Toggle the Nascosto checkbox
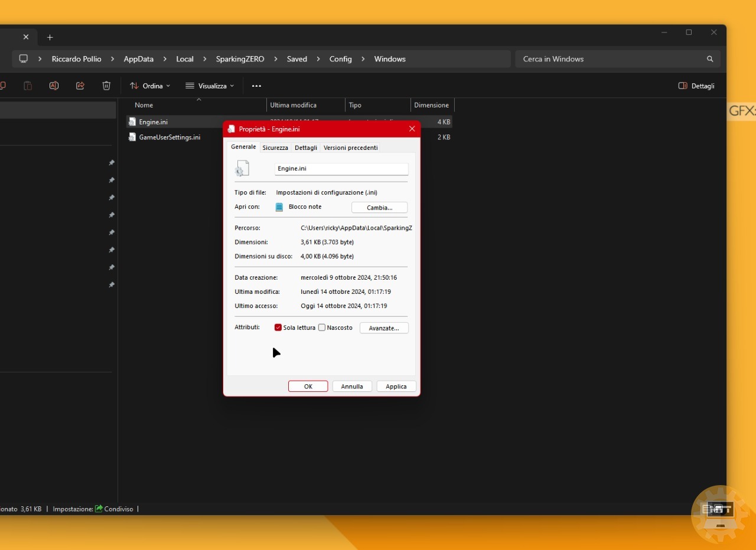This screenshot has width=756, height=550. pyautogui.click(x=322, y=328)
